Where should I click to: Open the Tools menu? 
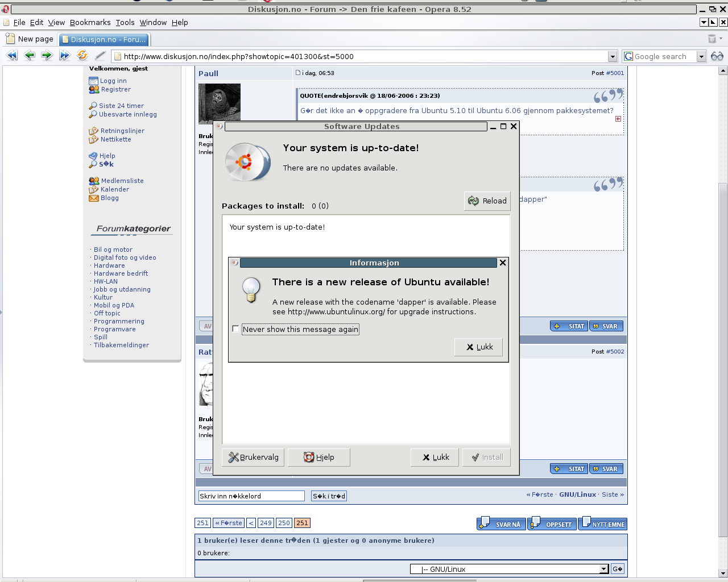click(125, 22)
